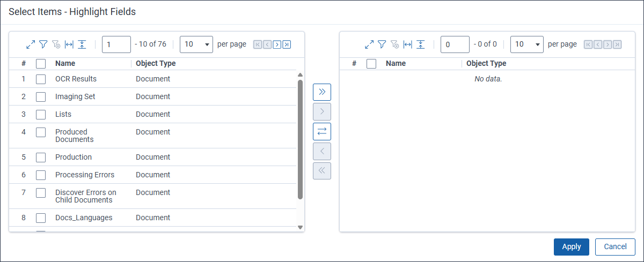Go to first page of the available items

pos(258,44)
